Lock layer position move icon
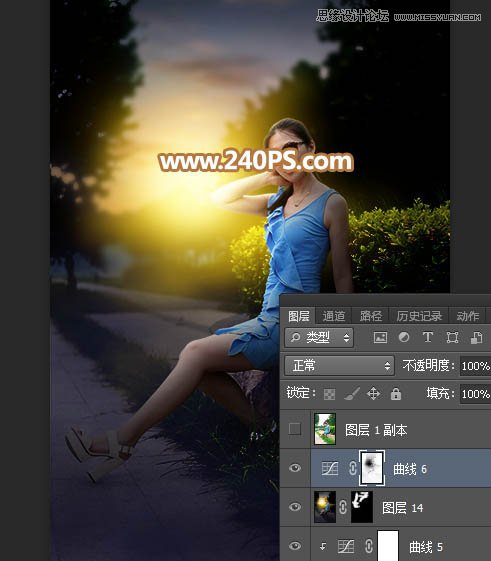Viewport: 491px width, 561px height. tap(373, 394)
